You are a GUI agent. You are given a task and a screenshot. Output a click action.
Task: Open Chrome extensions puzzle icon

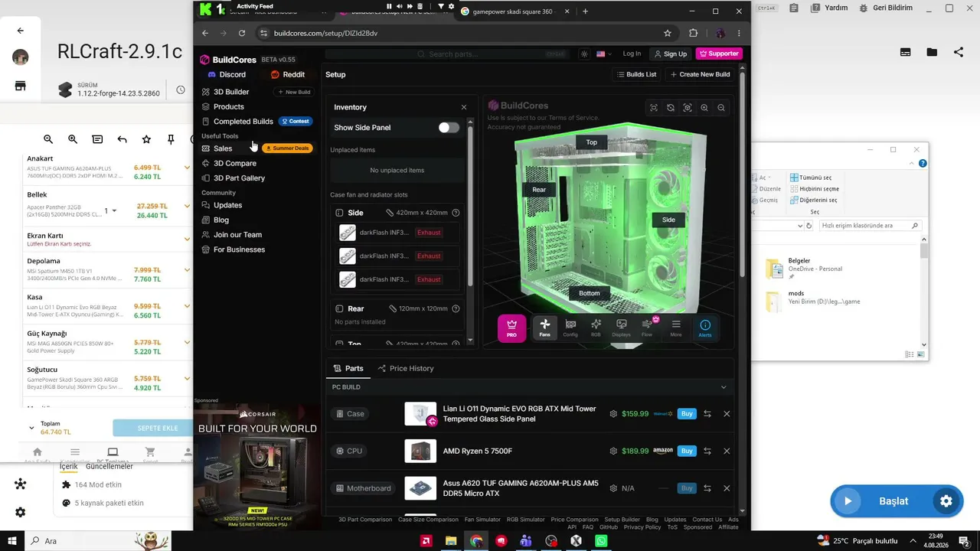tap(694, 33)
